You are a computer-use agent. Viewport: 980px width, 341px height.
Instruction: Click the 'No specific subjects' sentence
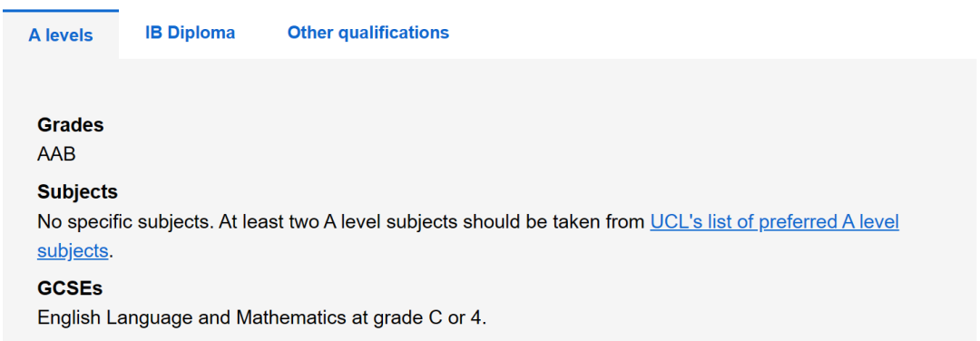[125, 222]
